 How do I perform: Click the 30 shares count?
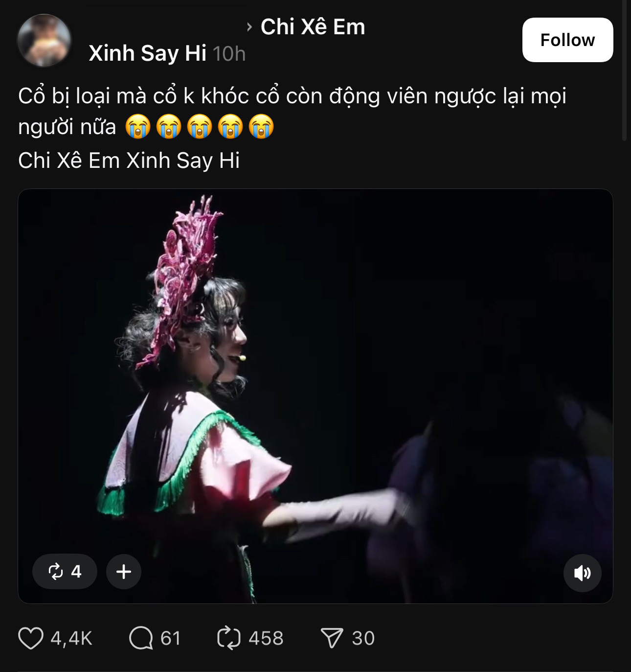363,638
